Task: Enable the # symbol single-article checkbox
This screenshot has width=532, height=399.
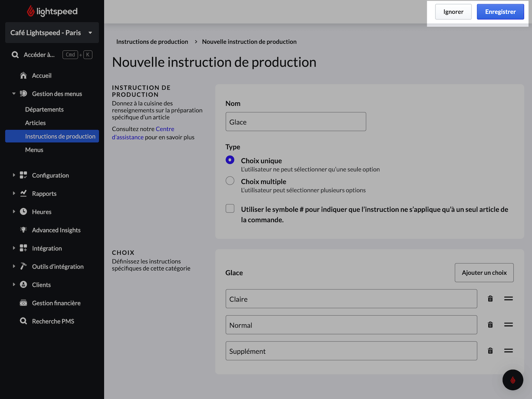Action: tap(230, 208)
